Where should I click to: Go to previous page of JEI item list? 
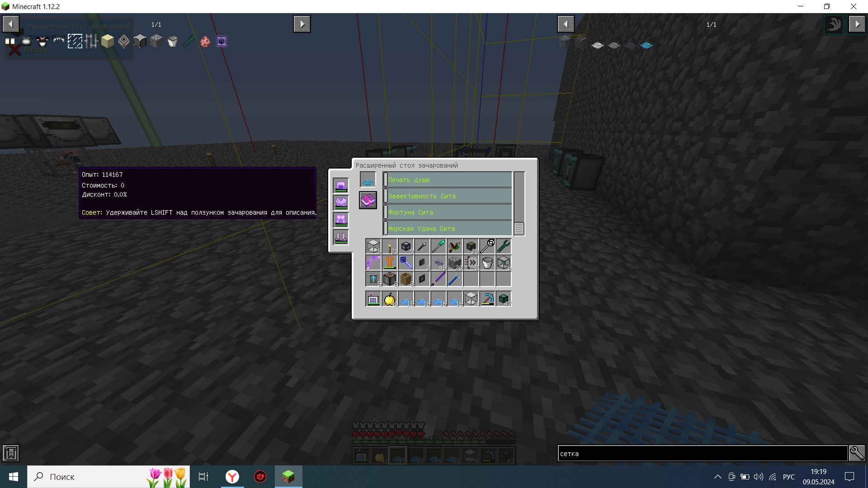tap(566, 24)
